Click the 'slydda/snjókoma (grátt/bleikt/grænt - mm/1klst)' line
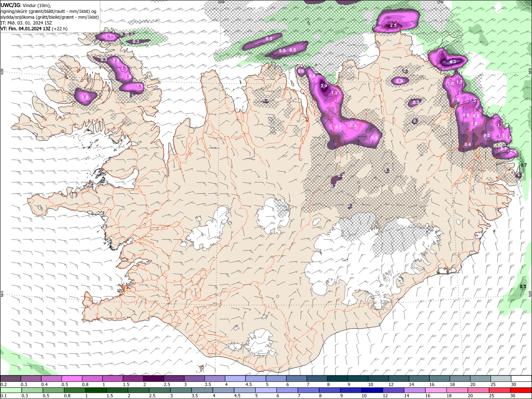This screenshot has width=532, height=399. point(49,17)
